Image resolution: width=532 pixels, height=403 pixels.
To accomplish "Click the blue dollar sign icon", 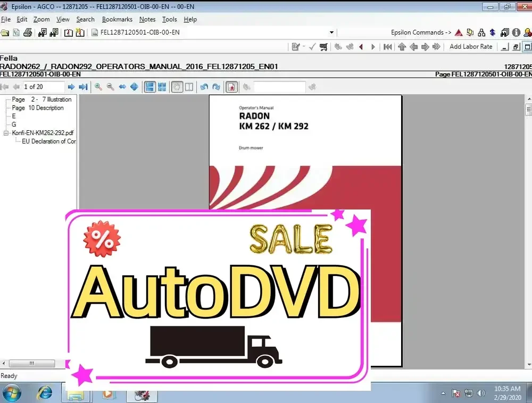I will [493, 32].
